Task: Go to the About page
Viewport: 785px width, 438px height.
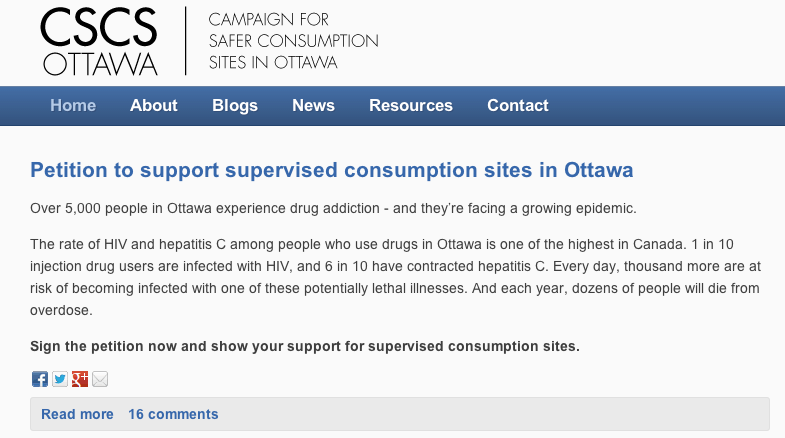Action: click(154, 105)
